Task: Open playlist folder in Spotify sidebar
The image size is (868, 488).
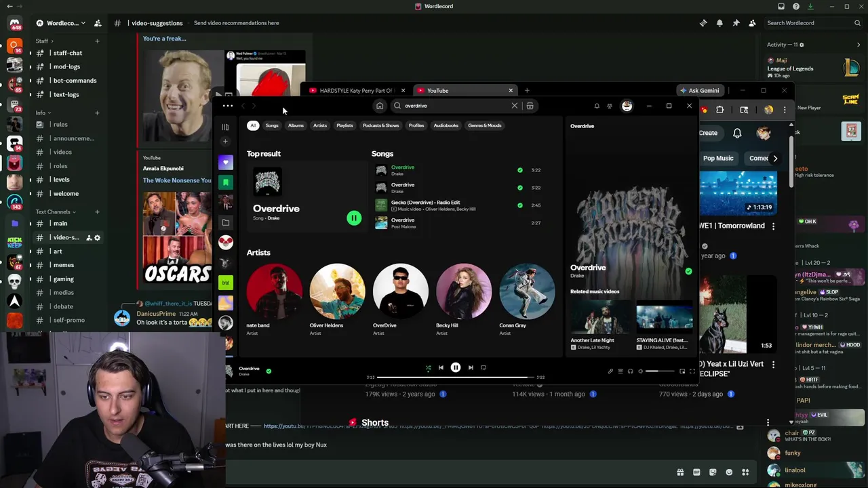Action: click(226, 222)
